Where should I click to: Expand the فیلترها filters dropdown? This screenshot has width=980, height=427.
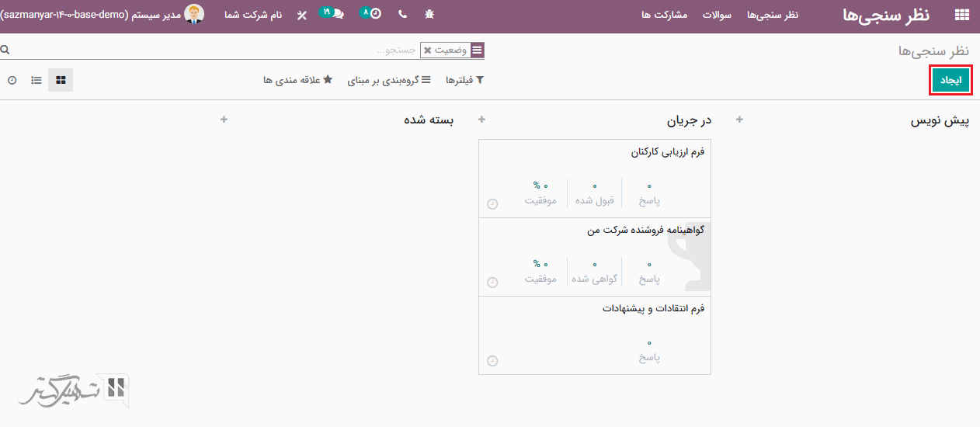click(464, 80)
